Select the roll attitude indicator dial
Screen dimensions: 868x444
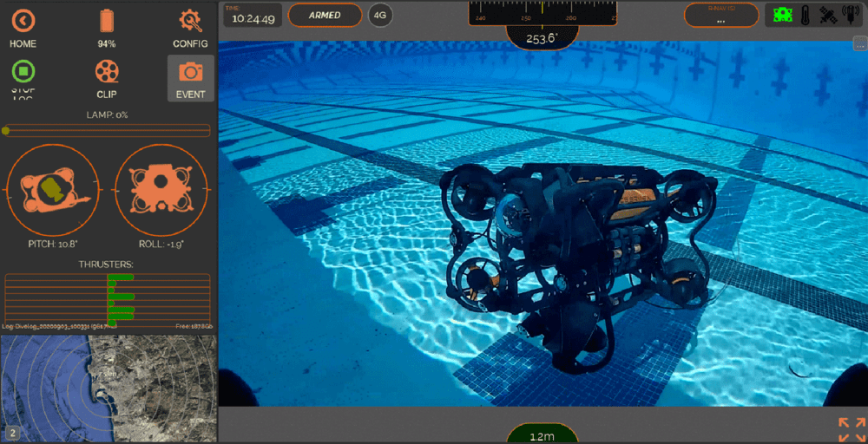pos(161,190)
